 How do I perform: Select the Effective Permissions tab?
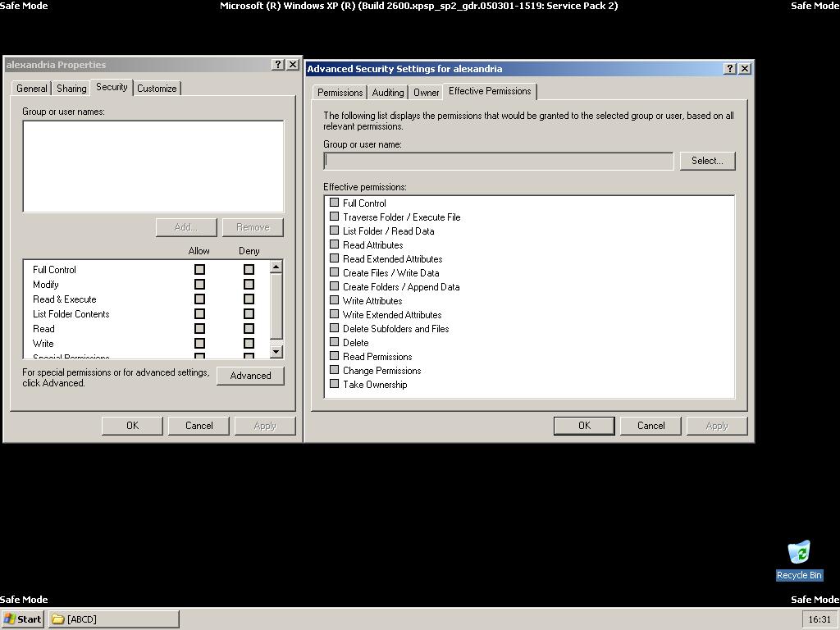[490, 91]
